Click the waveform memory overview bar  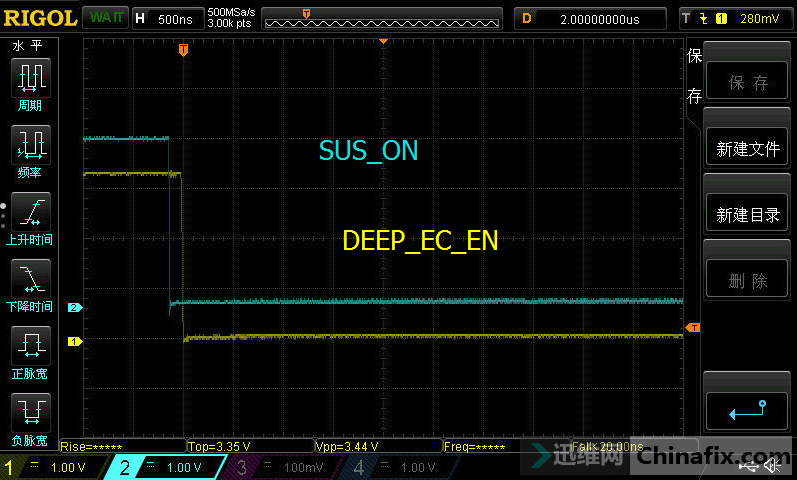382,19
